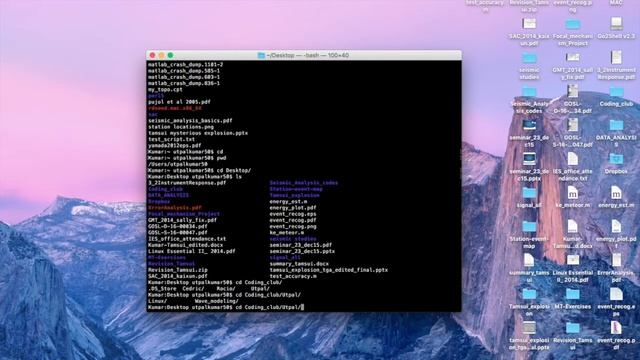Click seismic_analysis_basics.pdf in Terminal
The width and height of the screenshot is (640, 360).
[190, 121]
